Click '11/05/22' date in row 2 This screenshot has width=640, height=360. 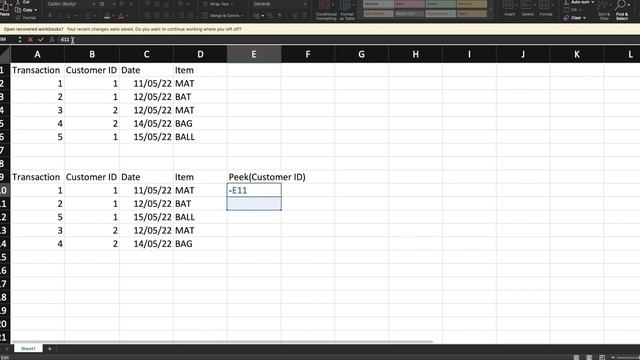[x=146, y=84]
